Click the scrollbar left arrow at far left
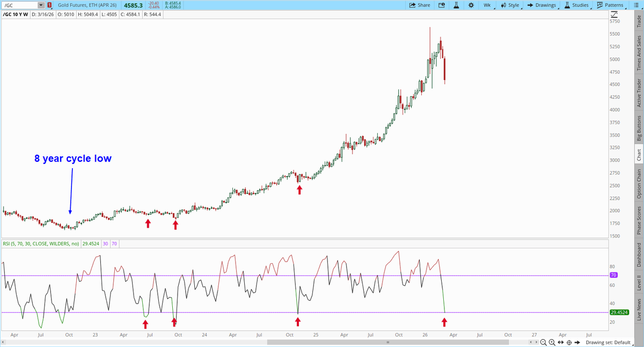644x347 pixels. 4,343
